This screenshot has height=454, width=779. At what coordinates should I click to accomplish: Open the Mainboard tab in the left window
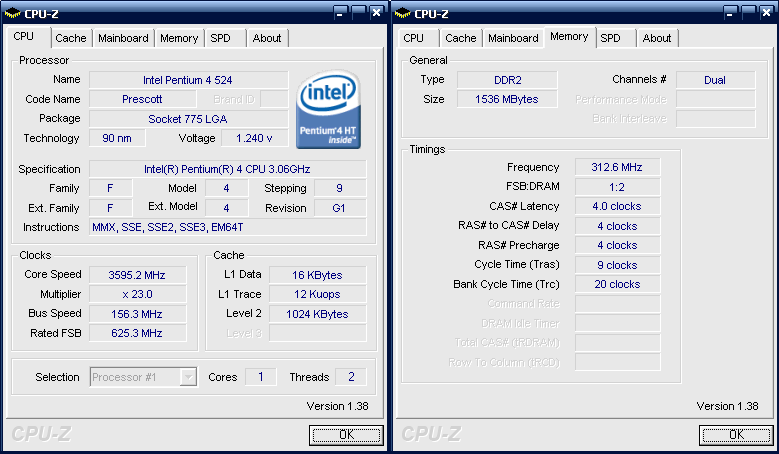[x=123, y=38]
